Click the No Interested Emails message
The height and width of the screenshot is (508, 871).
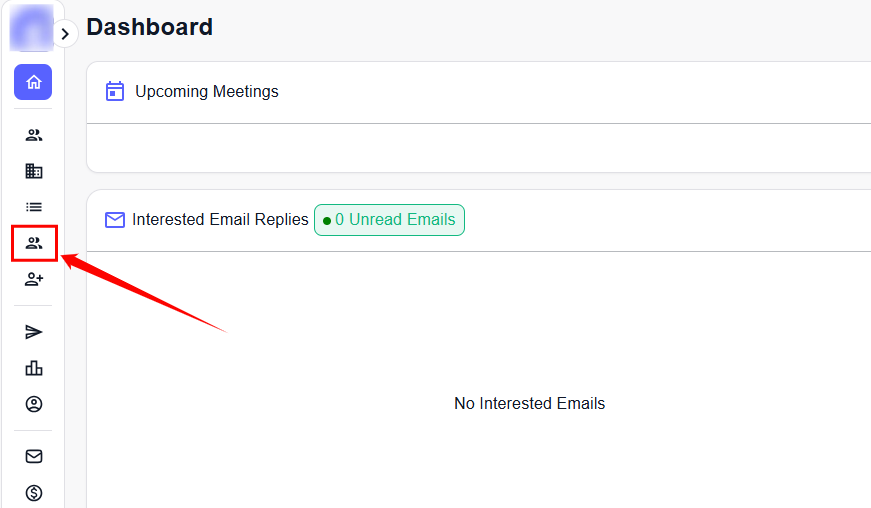click(529, 404)
